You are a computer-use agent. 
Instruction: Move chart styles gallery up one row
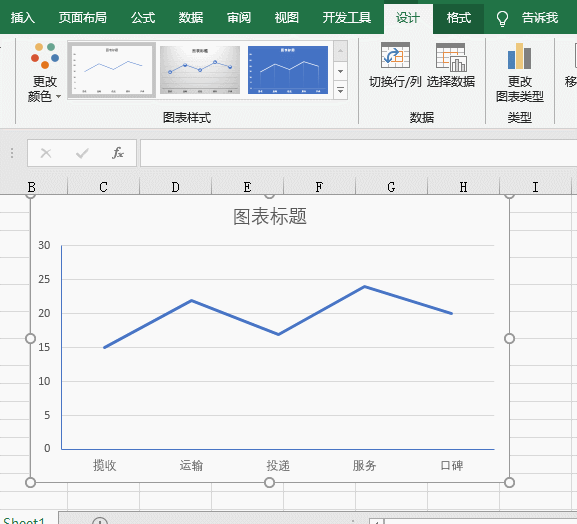[x=340, y=52]
